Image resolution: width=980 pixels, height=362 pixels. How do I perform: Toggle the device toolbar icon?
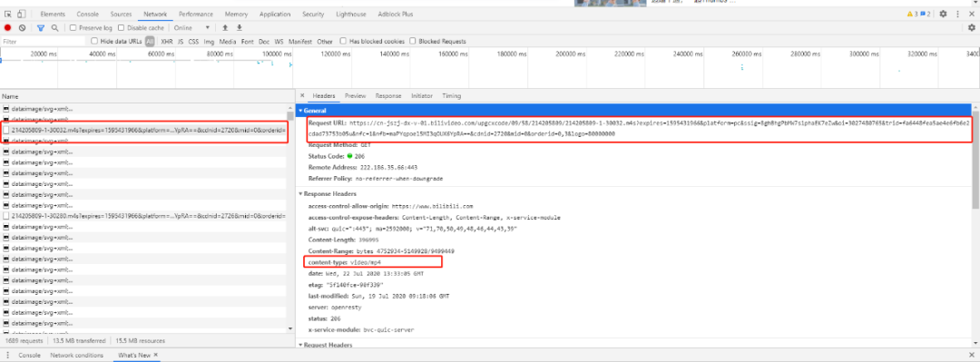(x=21, y=14)
